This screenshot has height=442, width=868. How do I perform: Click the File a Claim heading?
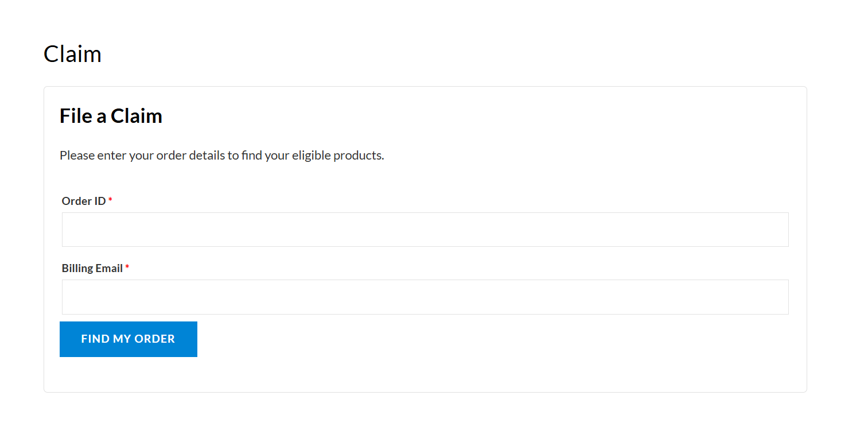pos(111,116)
